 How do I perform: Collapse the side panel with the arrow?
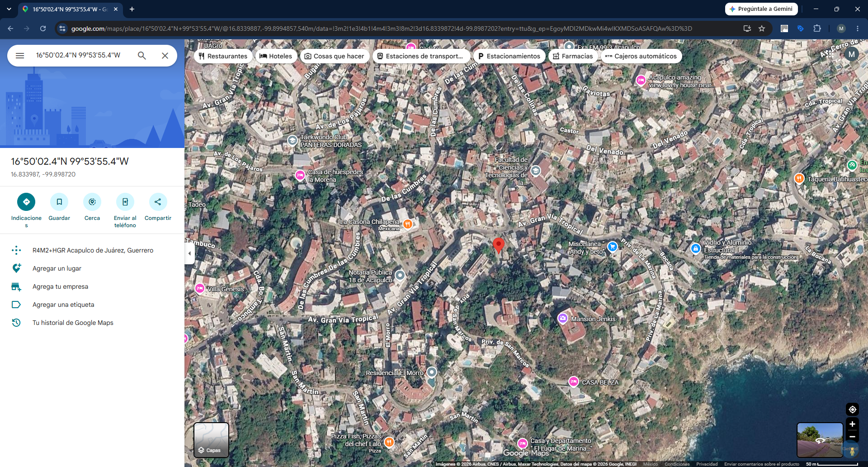click(190, 253)
